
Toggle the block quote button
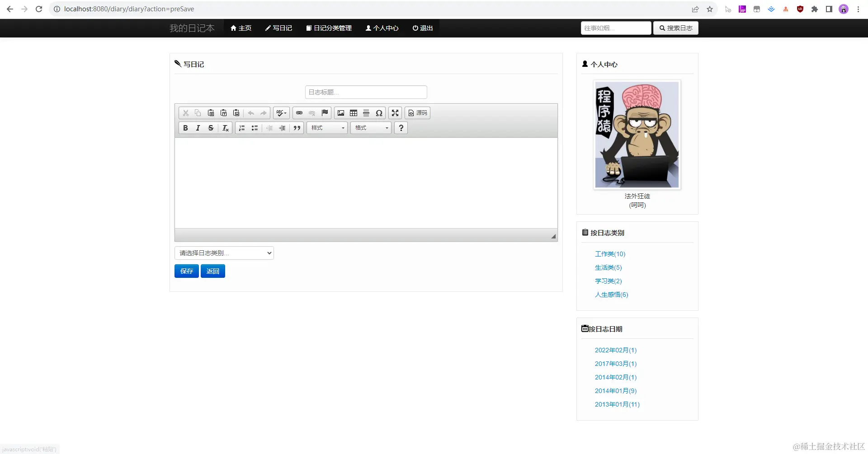(297, 128)
